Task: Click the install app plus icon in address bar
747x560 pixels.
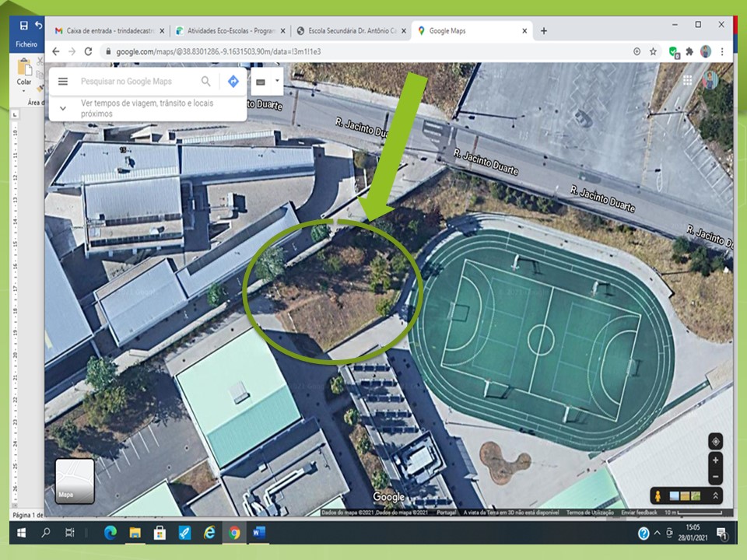Action: [x=637, y=51]
